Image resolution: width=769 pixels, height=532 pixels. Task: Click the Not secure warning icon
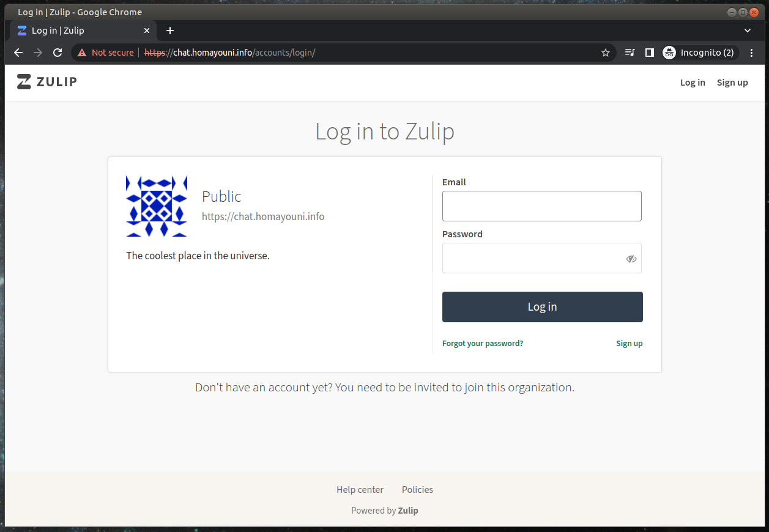[82, 53]
